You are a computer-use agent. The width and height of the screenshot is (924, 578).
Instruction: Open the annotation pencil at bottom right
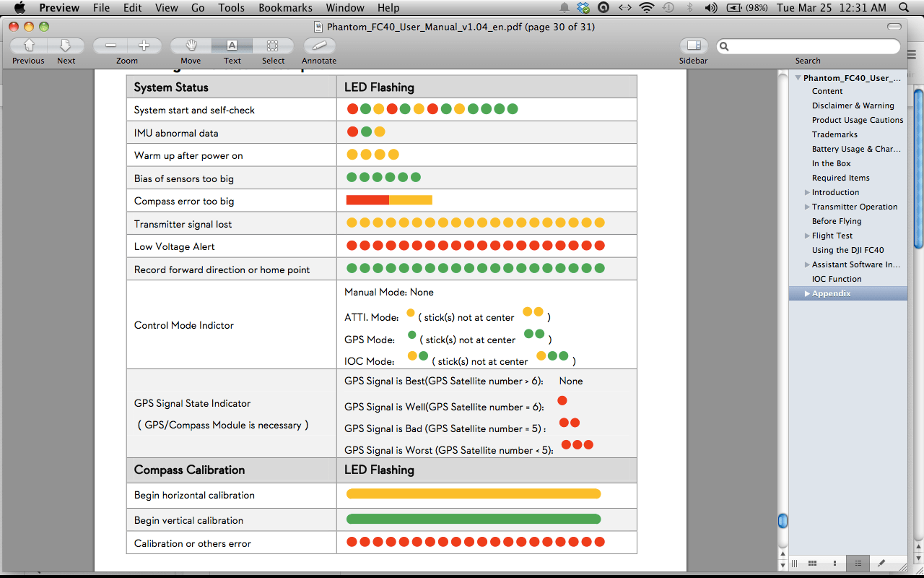(880, 563)
